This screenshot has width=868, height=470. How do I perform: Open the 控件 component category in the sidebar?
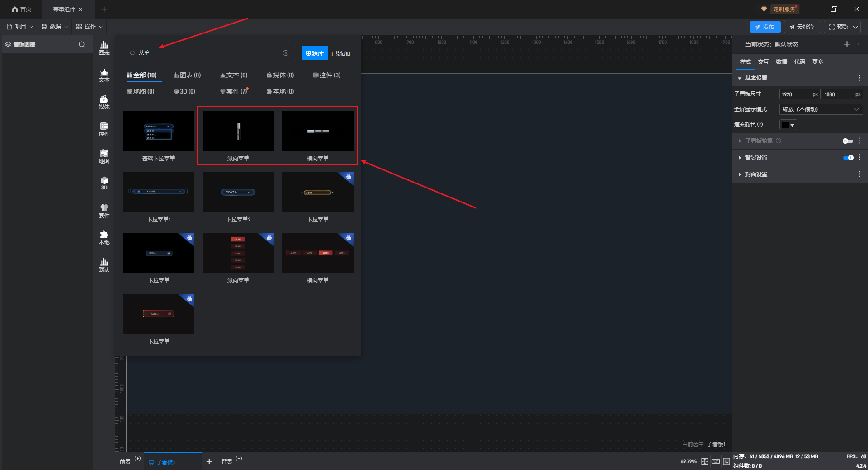pyautogui.click(x=104, y=130)
